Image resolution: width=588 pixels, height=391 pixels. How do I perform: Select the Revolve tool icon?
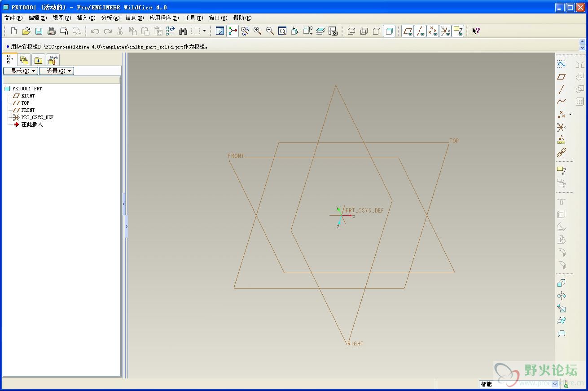(x=561, y=296)
